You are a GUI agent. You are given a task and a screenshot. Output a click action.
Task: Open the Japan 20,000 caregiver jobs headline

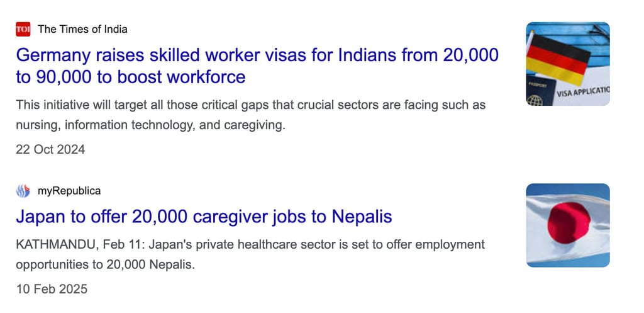pyautogui.click(x=204, y=217)
